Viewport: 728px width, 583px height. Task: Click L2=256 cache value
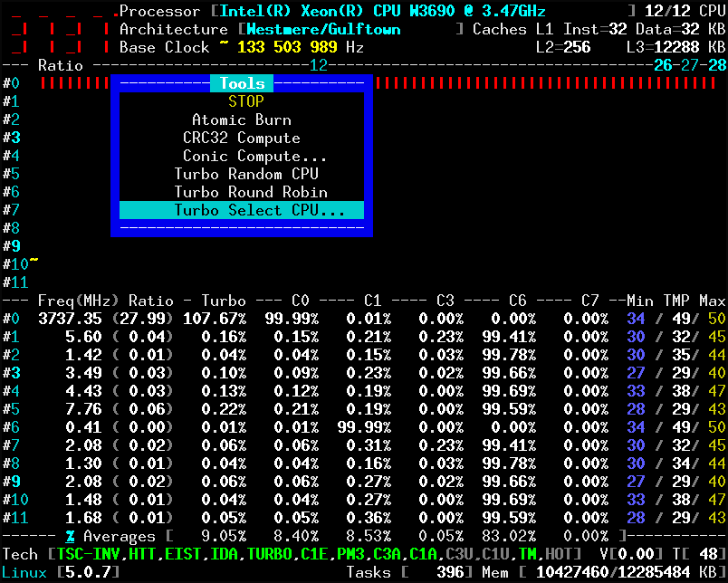(563, 47)
